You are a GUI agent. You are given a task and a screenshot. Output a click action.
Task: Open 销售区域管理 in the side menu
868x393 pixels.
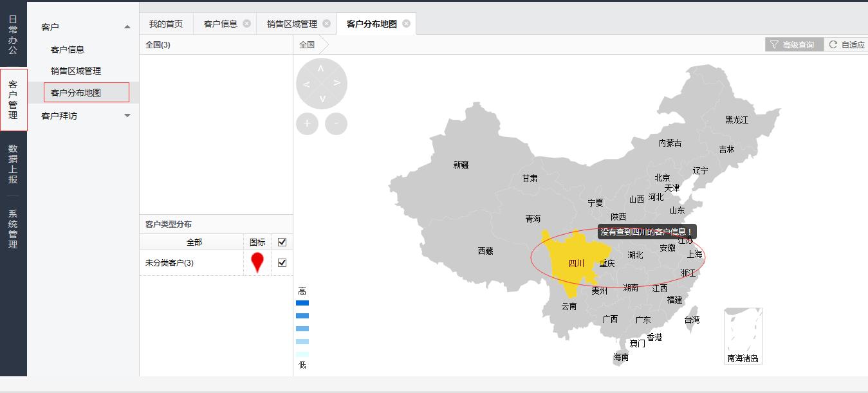point(76,71)
